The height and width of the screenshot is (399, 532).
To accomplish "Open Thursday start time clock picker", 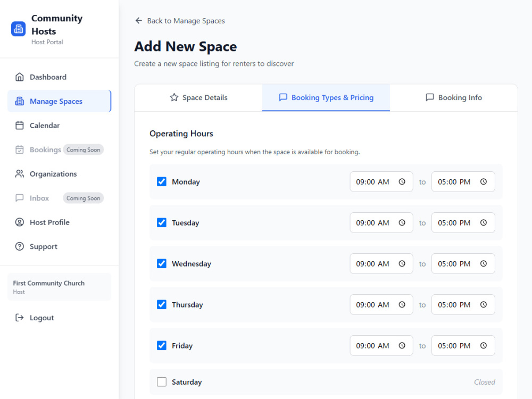I will (402, 305).
